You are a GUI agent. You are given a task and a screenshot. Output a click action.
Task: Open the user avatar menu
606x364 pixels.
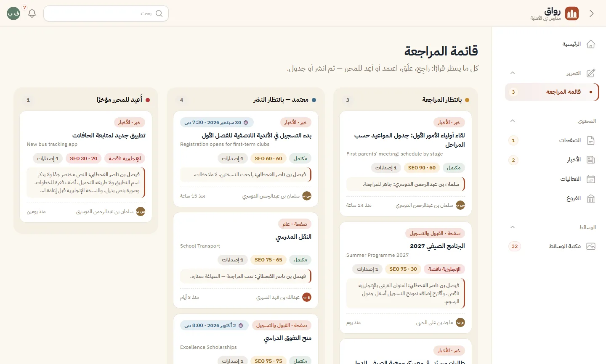tap(13, 13)
